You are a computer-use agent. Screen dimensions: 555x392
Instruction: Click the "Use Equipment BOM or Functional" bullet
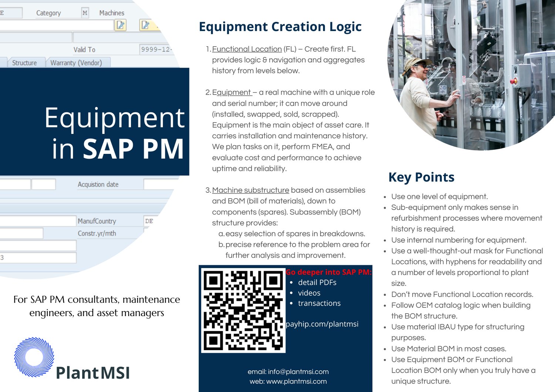[x=463, y=370]
